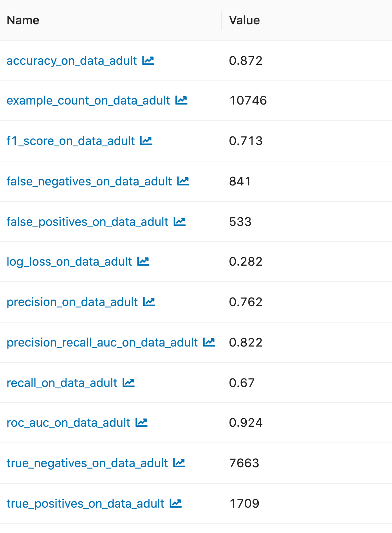392x533 pixels.
Task: Click chart icon next to roc_auc_on_data_adult
Action: tap(142, 423)
